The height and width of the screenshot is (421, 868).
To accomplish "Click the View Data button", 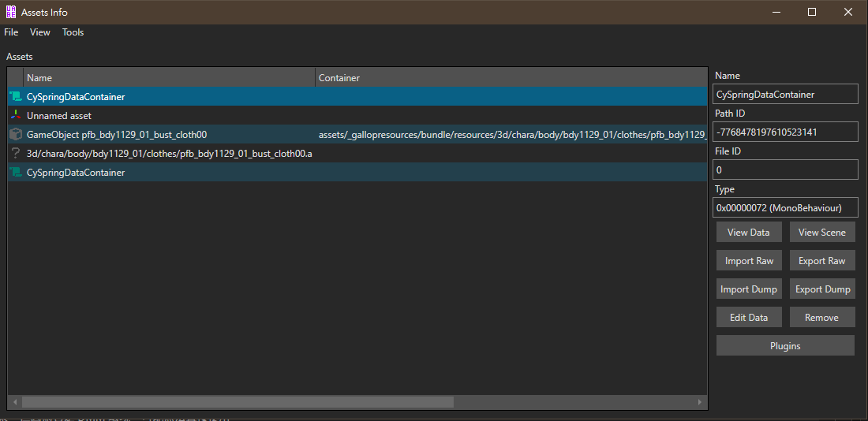I will point(749,233).
